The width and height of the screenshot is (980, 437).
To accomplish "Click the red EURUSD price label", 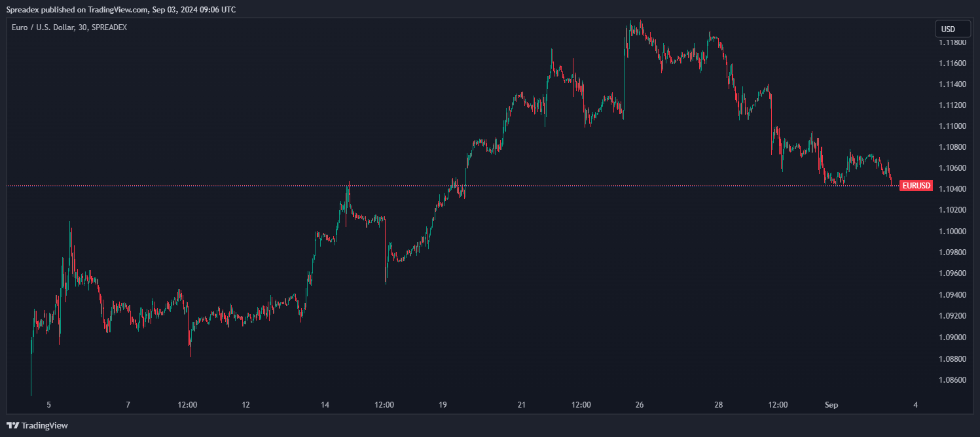I will [916, 186].
